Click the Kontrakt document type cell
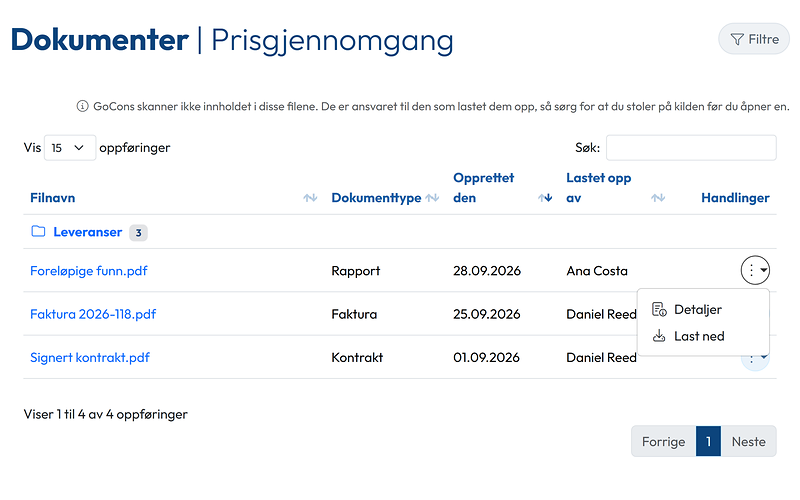This screenshot has height=500, width=800. [357, 357]
